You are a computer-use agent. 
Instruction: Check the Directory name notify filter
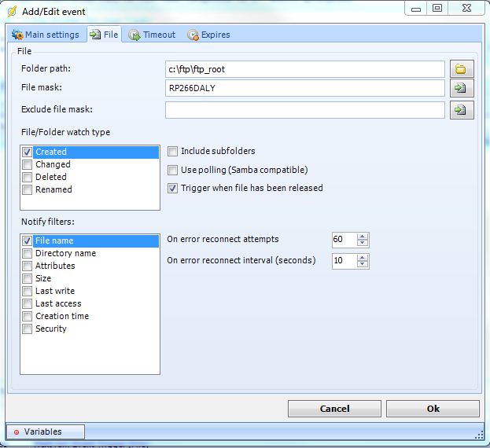28,253
